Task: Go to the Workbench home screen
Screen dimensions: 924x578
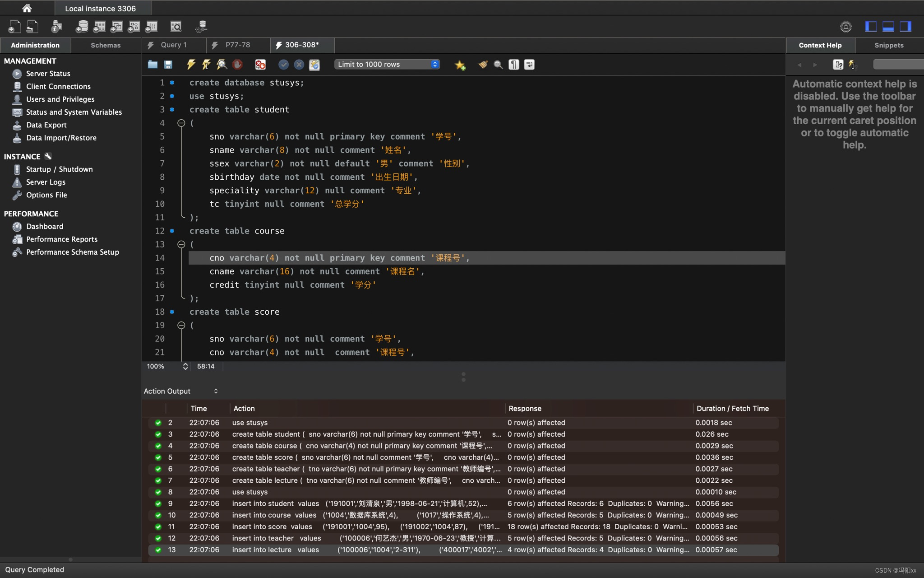Action: click(27, 8)
